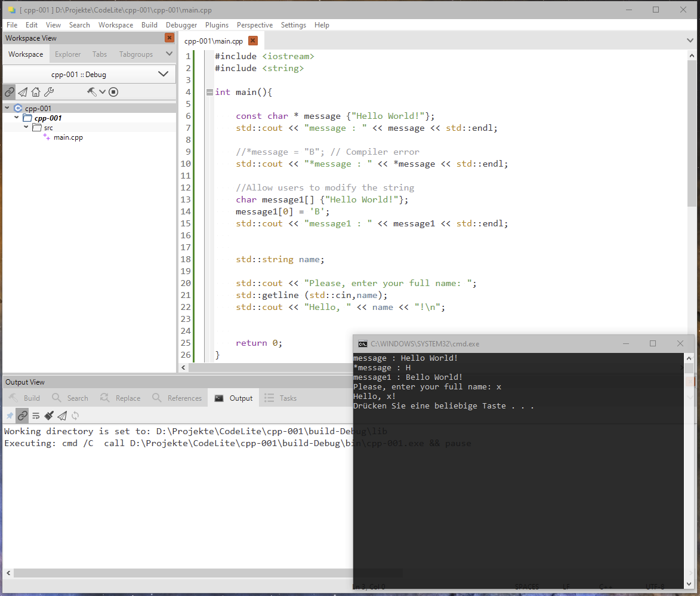Open the Search menu
Screen dimensions: 700x596
click(x=79, y=25)
